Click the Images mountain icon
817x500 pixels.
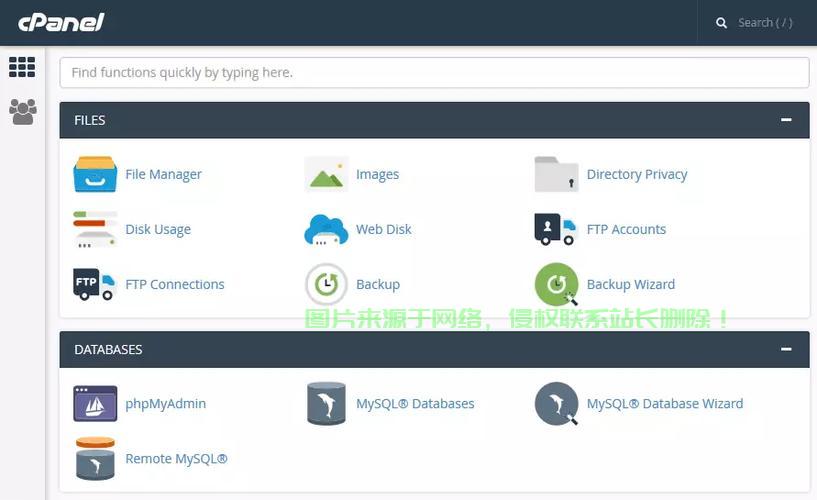tap(326, 174)
